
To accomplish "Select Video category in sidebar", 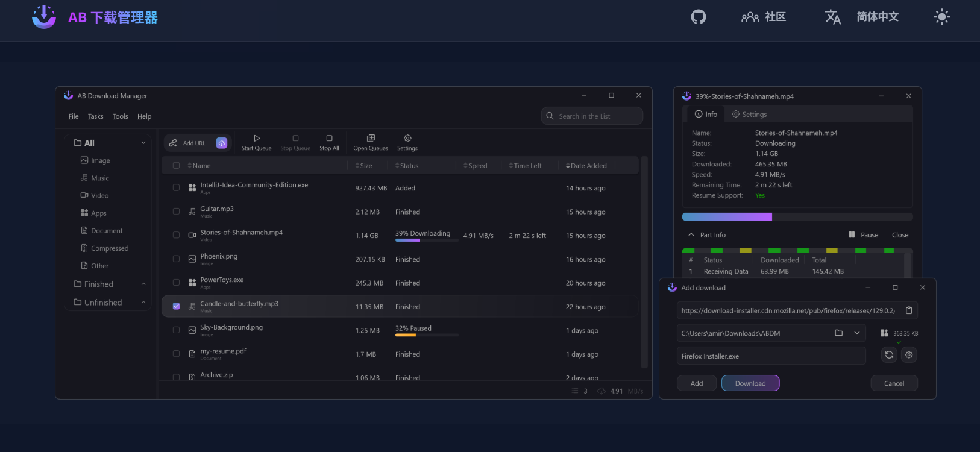I will [x=95, y=195].
